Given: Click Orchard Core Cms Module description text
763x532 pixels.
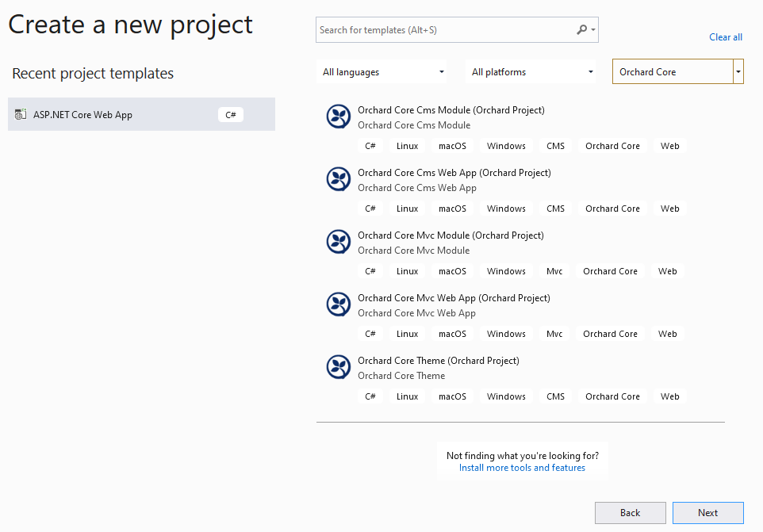Looking at the screenshot, I should click(x=414, y=125).
